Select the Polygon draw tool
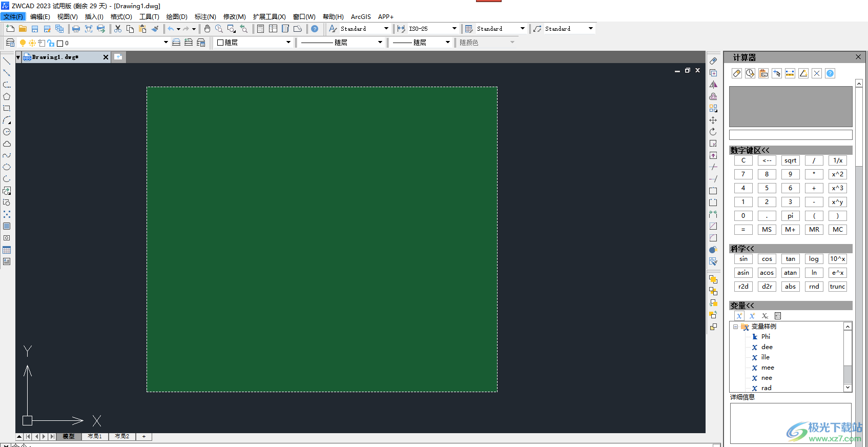The width and height of the screenshot is (868, 447). [x=7, y=96]
